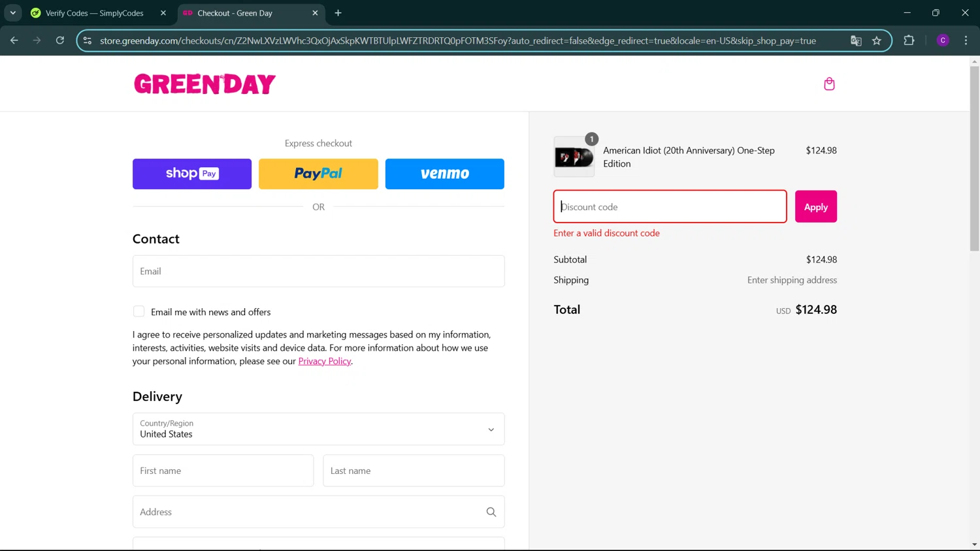Click the American Idiot product thumbnail
The image size is (980, 551).
click(574, 157)
